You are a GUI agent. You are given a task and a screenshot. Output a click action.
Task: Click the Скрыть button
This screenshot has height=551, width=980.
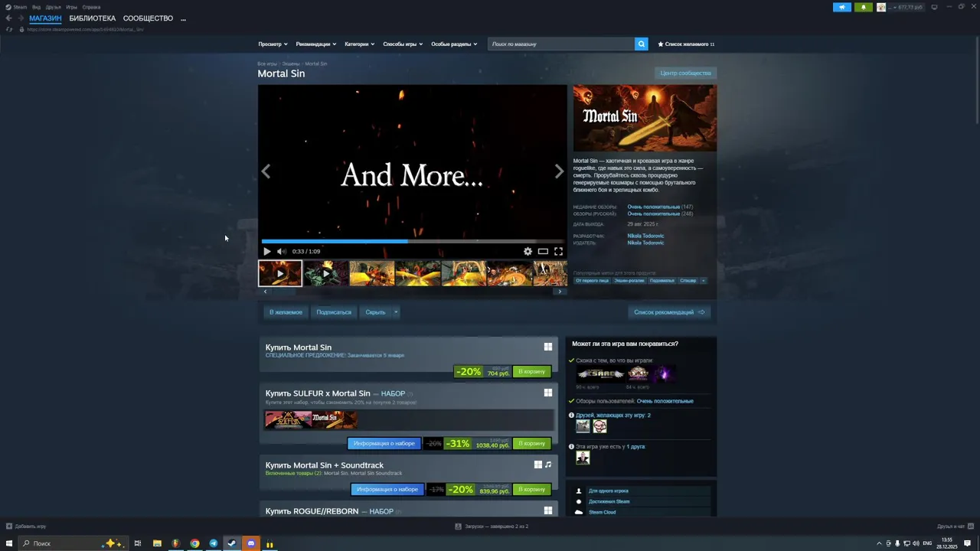(375, 312)
